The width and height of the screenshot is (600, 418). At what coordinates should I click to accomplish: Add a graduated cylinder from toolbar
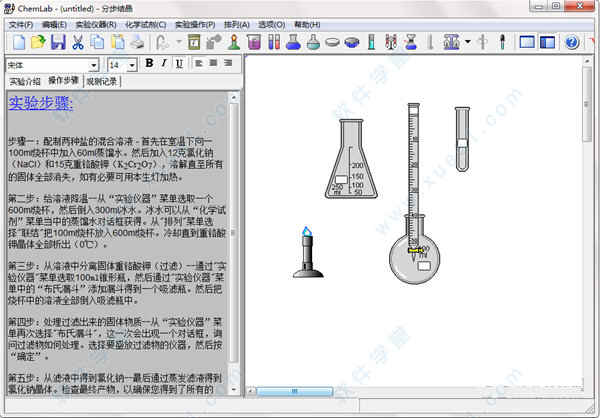click(x=371, y=42)
